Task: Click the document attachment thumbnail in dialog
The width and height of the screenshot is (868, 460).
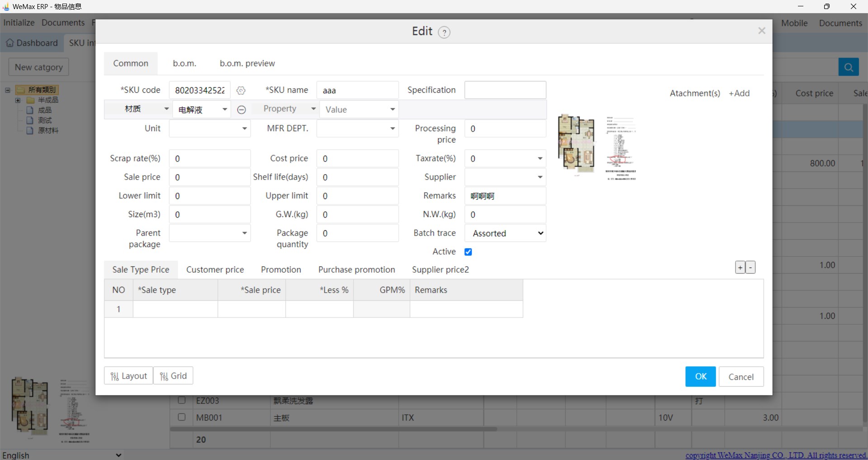Action: (621, 148)
